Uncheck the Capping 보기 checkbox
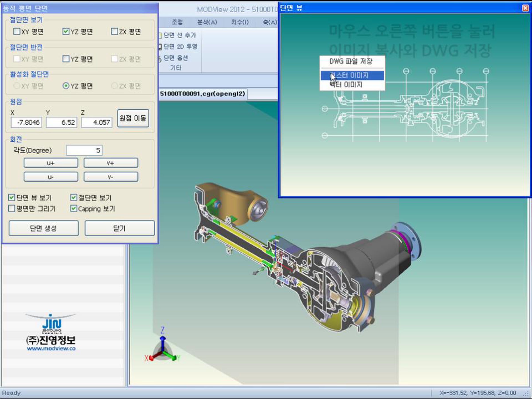The height and width of the screenshot is (399, 532). pyautogui.click(x=74, y=208)
